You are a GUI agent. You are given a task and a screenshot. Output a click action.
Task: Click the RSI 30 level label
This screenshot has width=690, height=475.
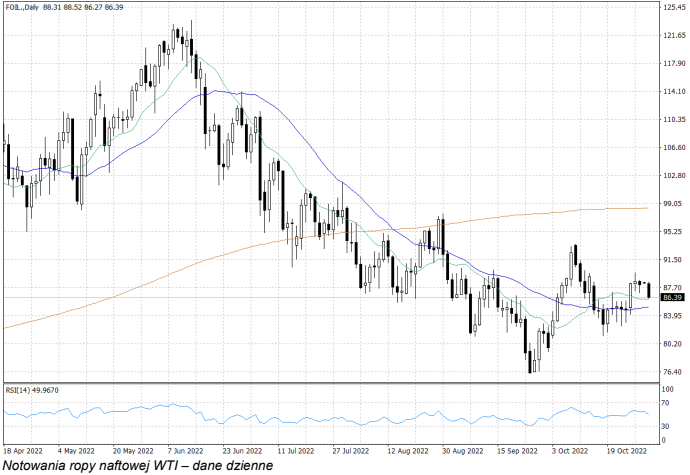665,427
